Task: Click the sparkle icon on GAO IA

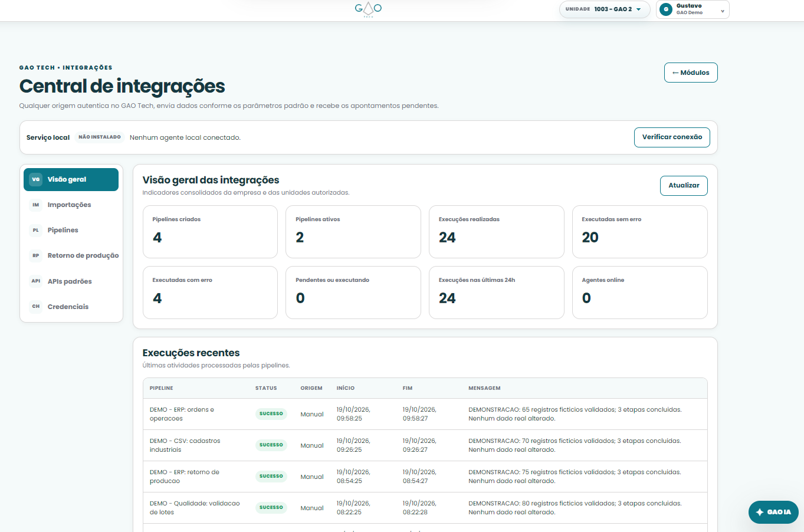Action: pos(760,513)
